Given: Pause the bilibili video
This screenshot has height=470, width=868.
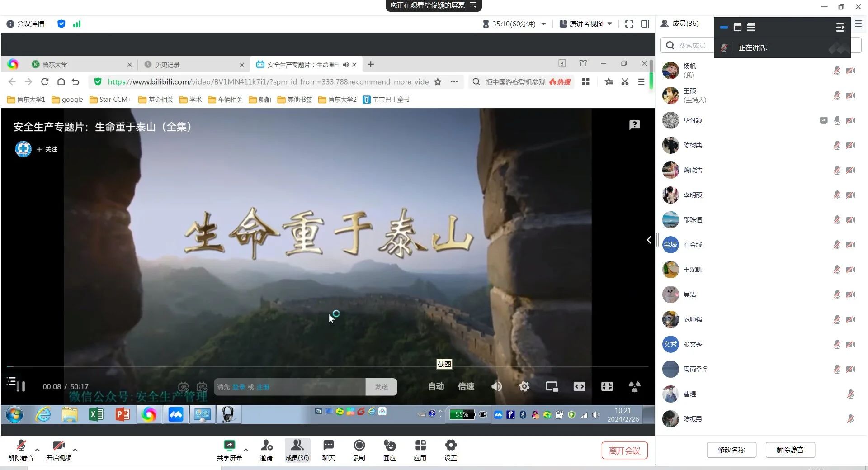Looking at the screenshot, I should pos(21,386).
